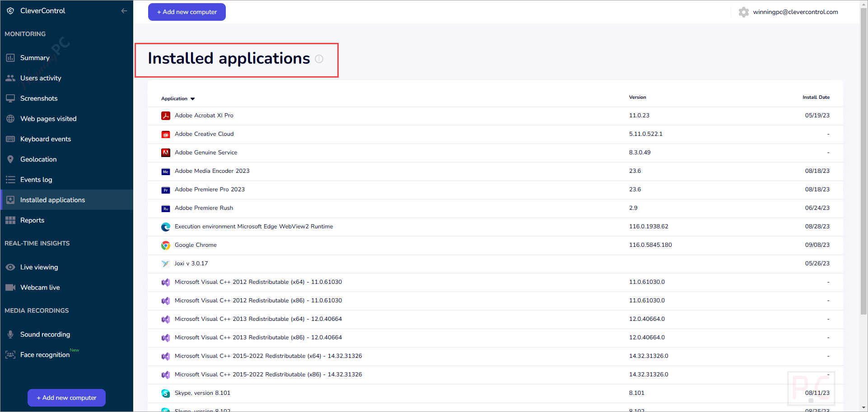Viewport: 868px width, 412px height.
Task: Click the Geolocation pin icon
Action: coord(10,159)
